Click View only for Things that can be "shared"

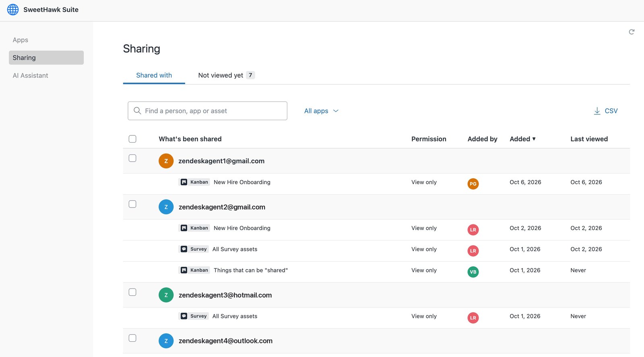click(x=424, y=270)
